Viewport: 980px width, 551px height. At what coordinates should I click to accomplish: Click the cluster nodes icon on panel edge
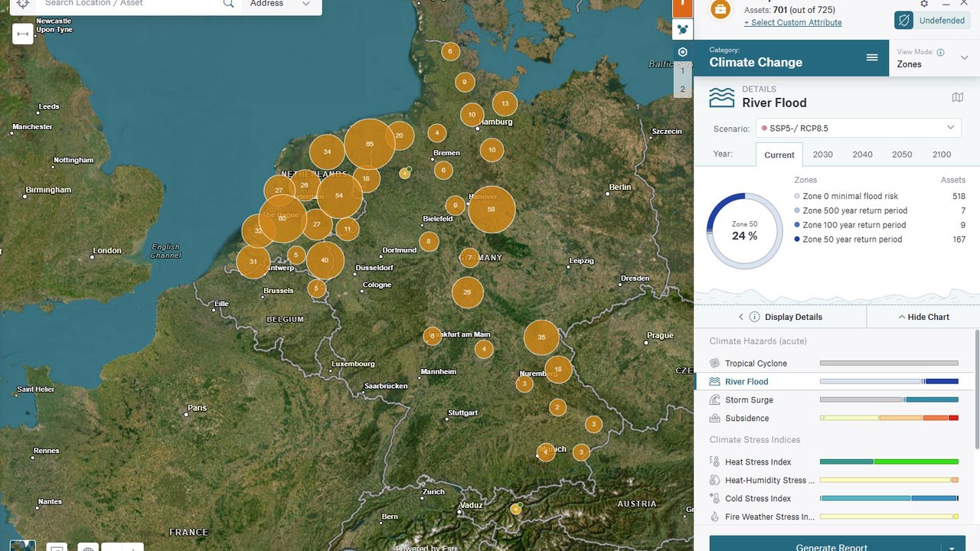(x=682, y=30)
